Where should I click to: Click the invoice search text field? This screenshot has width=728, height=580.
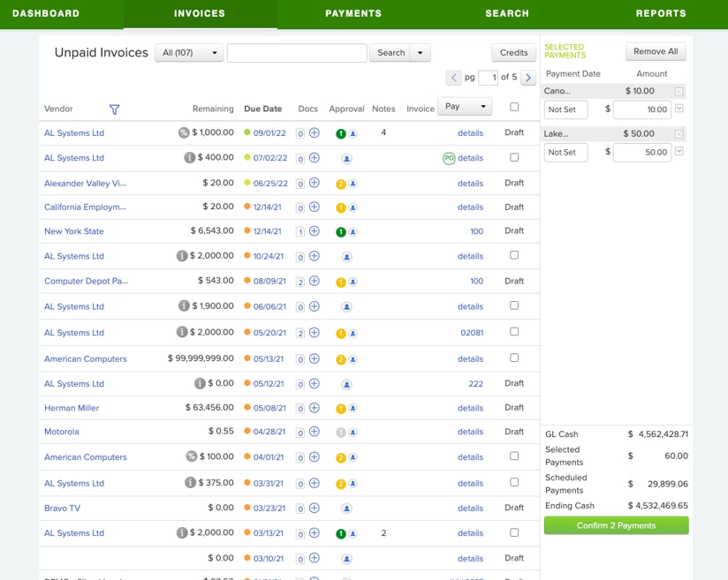pyautogui.click(x=297, y=53)
